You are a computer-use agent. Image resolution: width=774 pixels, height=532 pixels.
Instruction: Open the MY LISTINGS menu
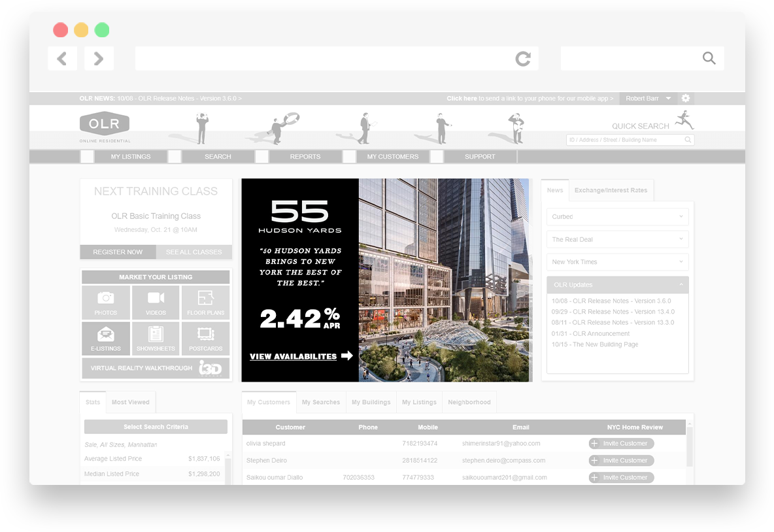[130, 156]
